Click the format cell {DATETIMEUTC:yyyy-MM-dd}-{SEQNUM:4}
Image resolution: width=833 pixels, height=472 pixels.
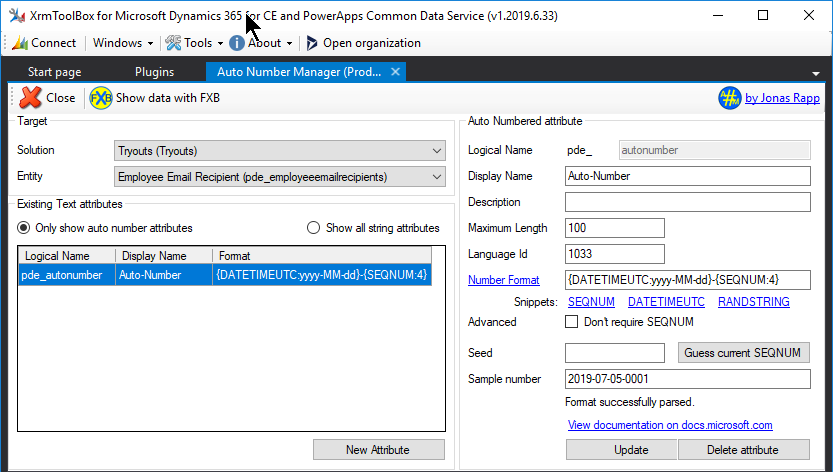point(322,275)
